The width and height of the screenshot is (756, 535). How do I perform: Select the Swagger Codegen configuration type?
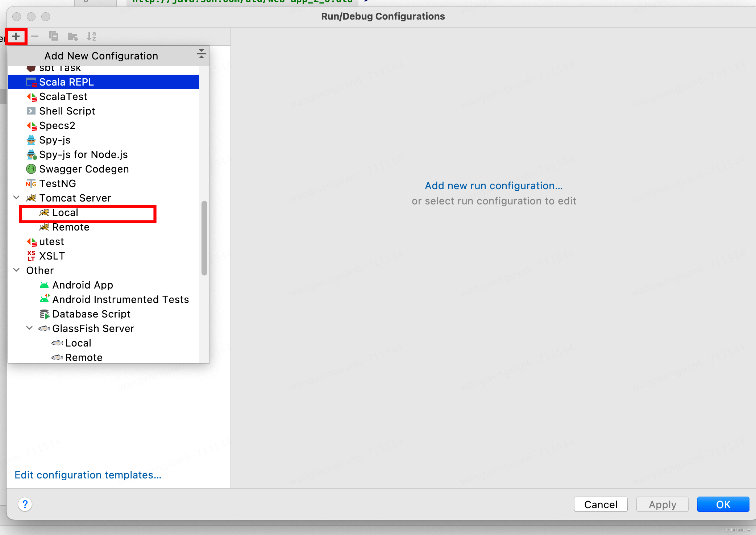click(x=84, y=169)
